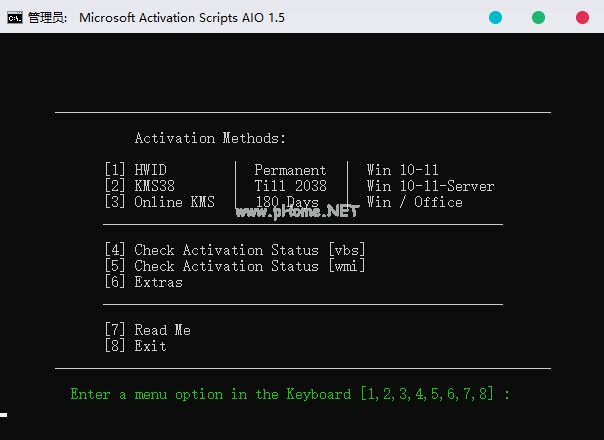Click the green 'Enter a menu option' prompt
The height and width of the screenshot is (440, 604).
pyautogui.click(x=290, y=394)
